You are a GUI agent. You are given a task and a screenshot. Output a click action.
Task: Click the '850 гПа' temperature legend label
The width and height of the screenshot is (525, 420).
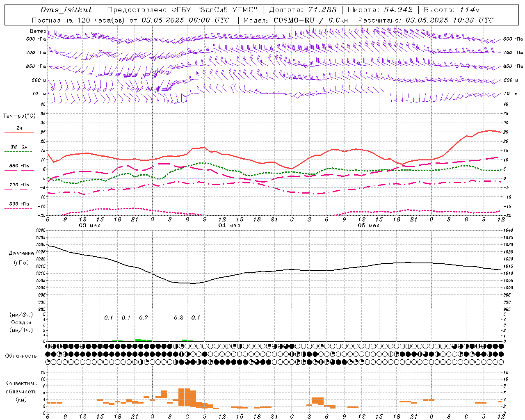point(19,166)
